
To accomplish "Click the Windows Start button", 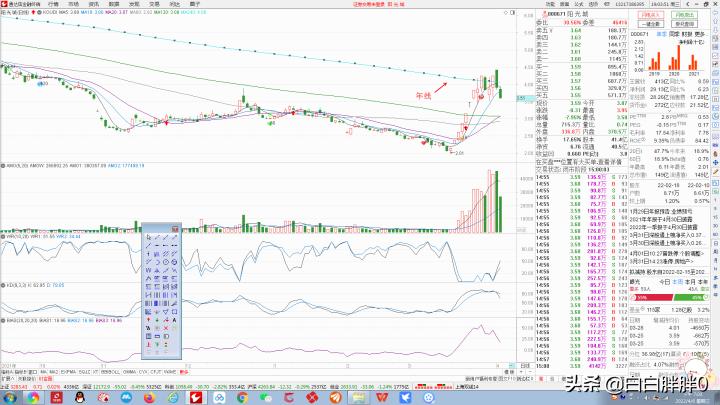I will pyautogui.click(x=9, y=395).
